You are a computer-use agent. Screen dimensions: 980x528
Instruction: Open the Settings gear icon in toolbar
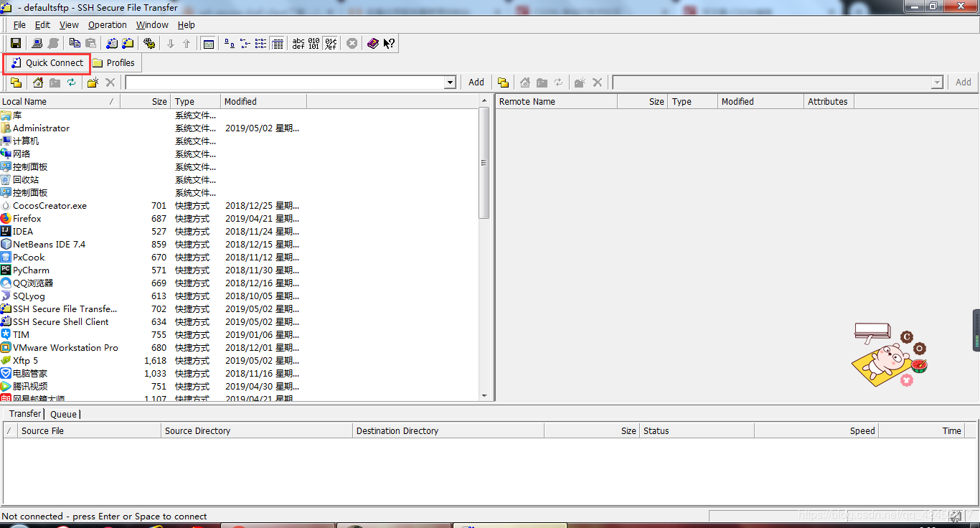point(149,43)
